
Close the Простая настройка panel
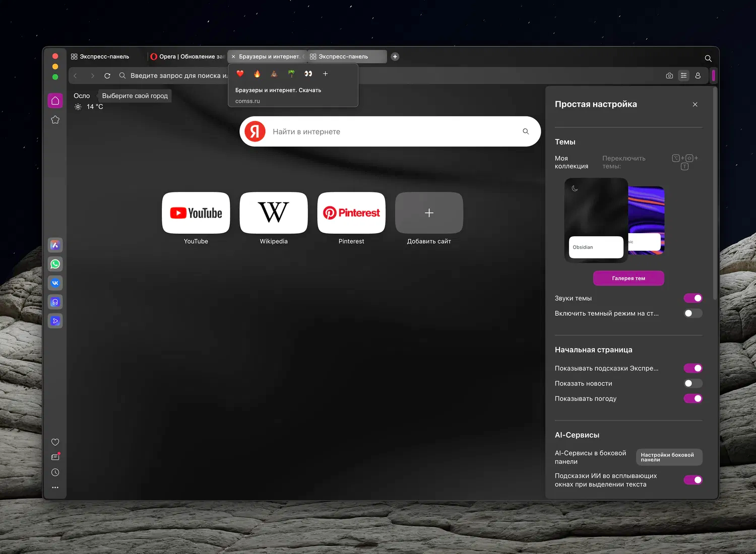coord(695,104)
